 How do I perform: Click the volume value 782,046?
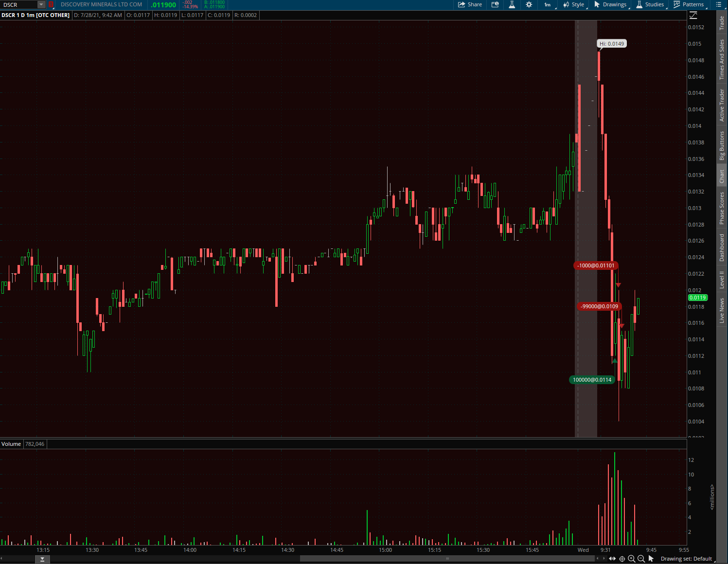[35, 444]
